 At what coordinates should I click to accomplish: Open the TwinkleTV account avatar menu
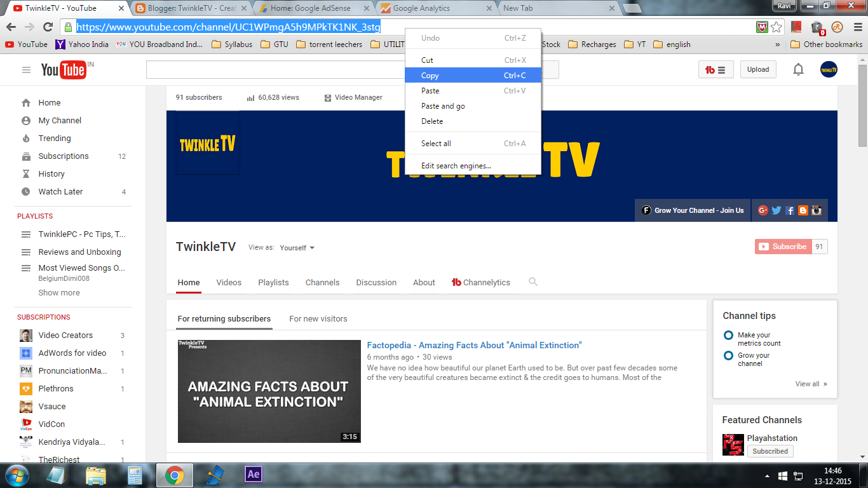[829, 70]
